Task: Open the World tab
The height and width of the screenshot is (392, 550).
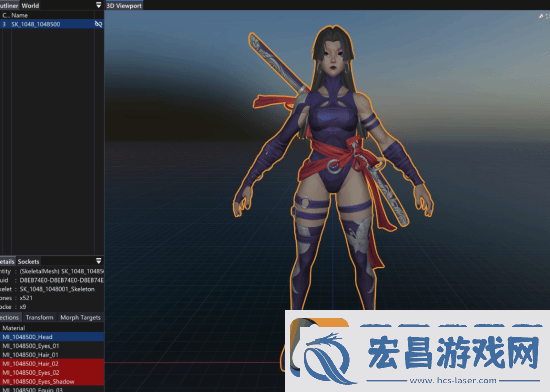Action: [x=30, y=5]
